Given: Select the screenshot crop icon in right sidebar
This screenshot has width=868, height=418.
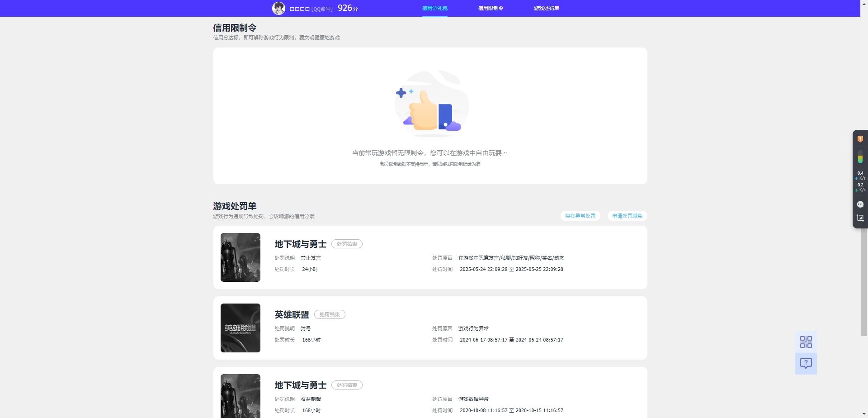Looking at the screenshot, I should click(861, 218).
